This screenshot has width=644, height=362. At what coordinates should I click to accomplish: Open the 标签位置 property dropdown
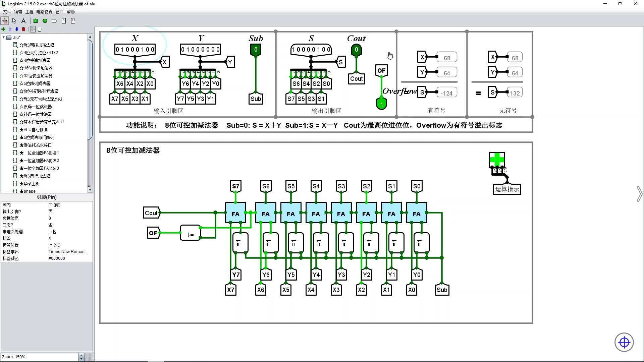pos(70,245)
